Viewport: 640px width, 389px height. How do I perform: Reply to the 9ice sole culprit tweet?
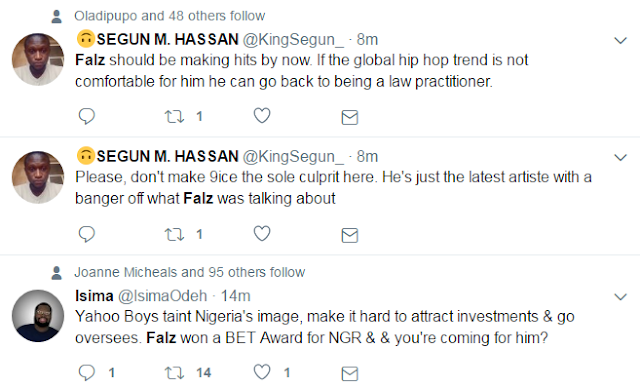[x=87, y=234]
